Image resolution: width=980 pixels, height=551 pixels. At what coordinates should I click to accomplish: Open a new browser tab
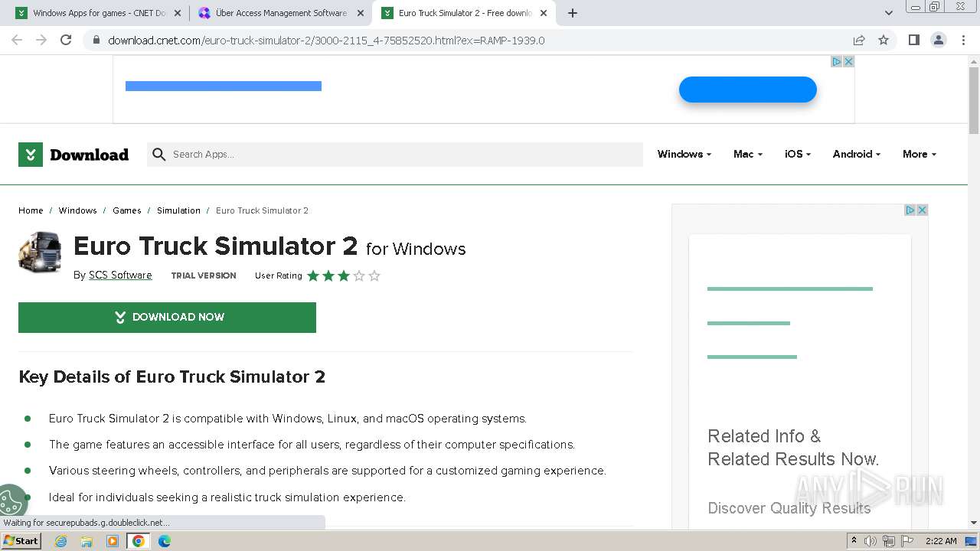click(573, 13)
